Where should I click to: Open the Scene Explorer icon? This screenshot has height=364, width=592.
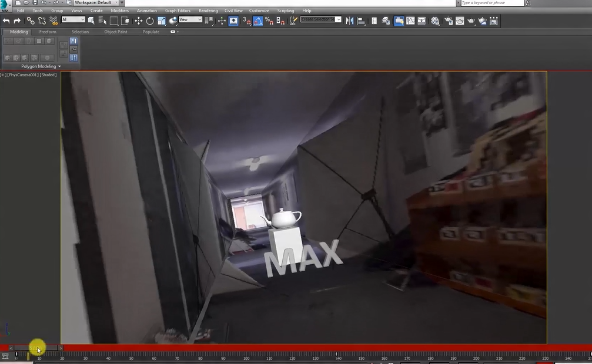point(374,21)
